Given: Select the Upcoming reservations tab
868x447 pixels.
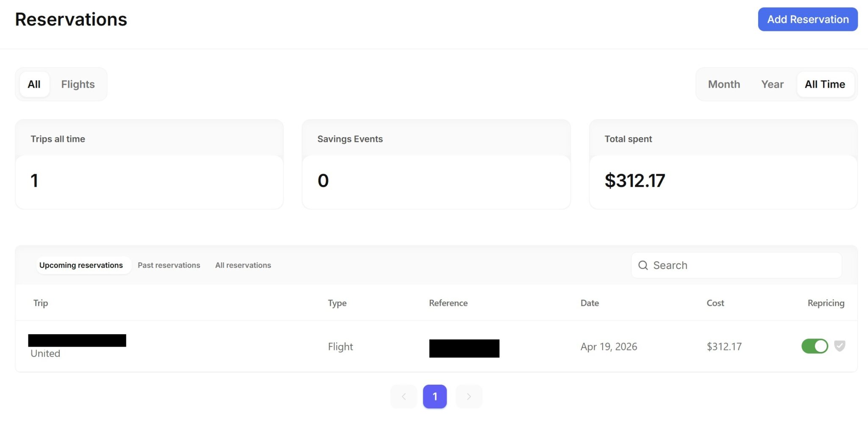Looking at the screenshot, I should 81,265.
